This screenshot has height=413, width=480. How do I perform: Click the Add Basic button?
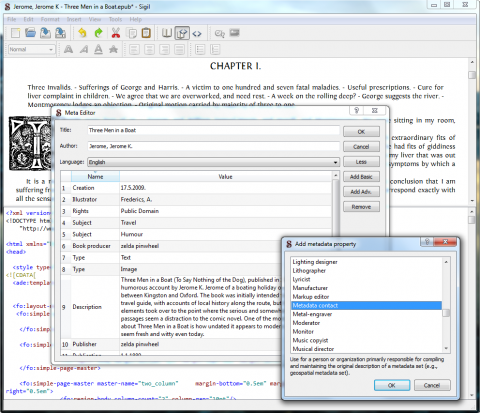click(x=361, y=177)
